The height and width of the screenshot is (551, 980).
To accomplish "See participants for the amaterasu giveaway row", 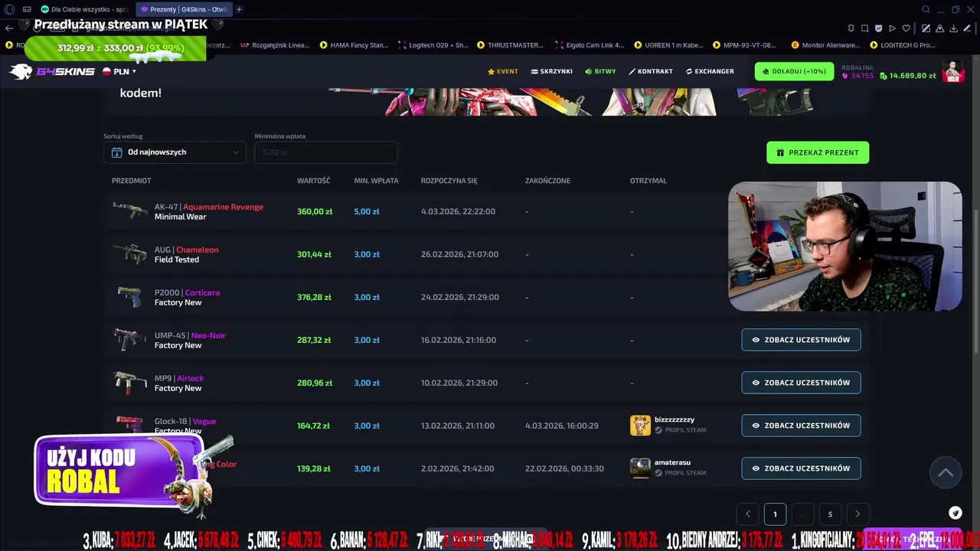I will click(x=801, y=468).
